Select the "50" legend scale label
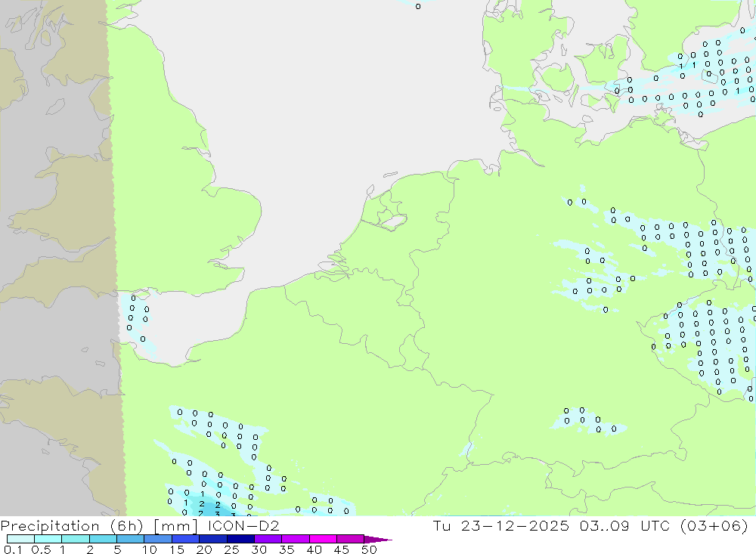Image resolution: width=756 pixels, height=554 pixels. 369,549
